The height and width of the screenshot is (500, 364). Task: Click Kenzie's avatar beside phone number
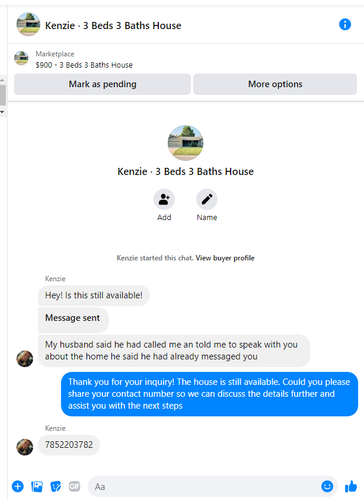point(25,447)
